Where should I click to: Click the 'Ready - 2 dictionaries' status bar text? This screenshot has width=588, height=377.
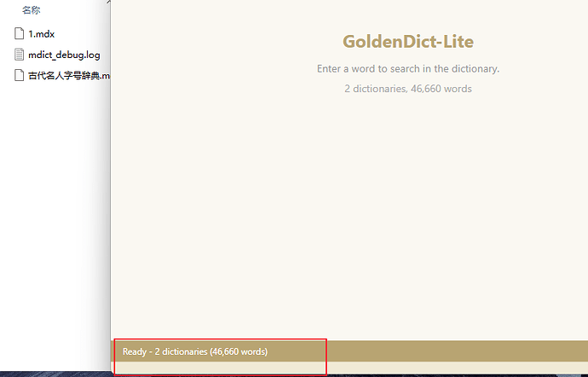(x=195, y=352)
